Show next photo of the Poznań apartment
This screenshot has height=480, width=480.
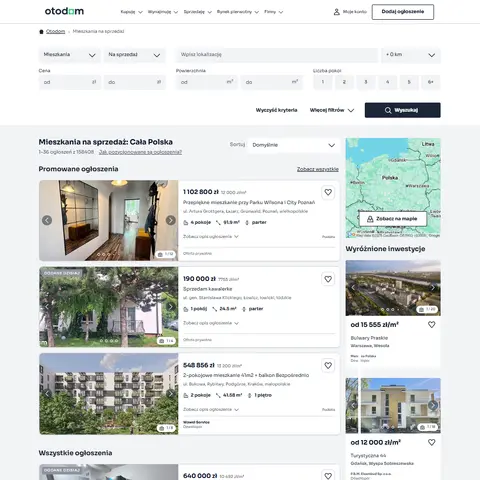tap(171, 220)
